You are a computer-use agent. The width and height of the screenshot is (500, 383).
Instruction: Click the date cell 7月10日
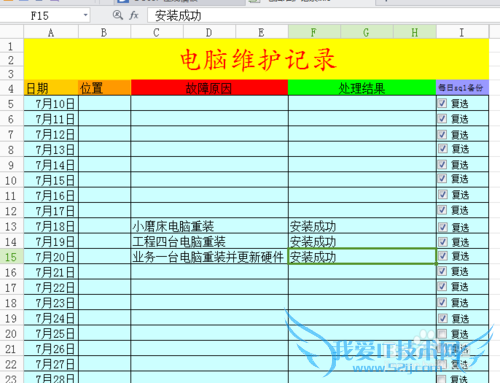(51, 104)
